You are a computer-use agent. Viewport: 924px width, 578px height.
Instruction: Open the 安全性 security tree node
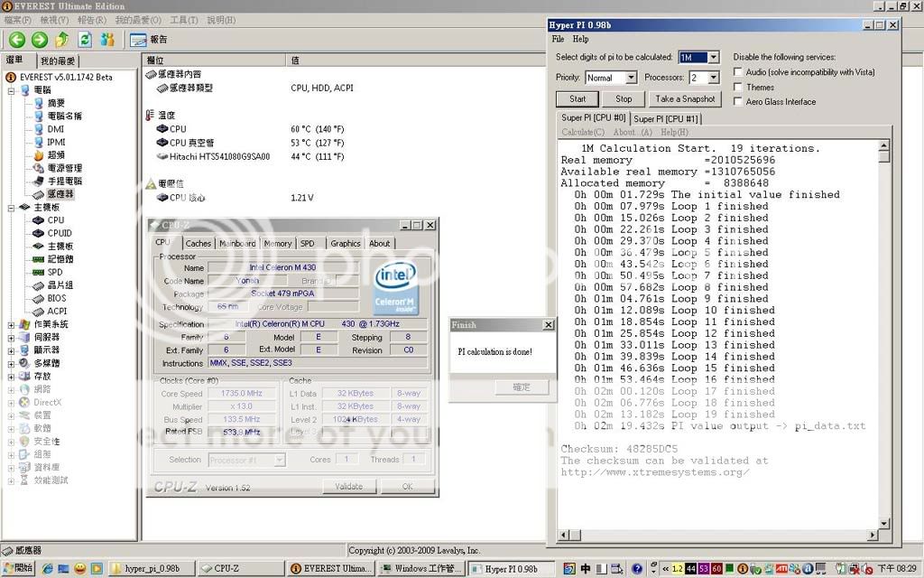(47, 441)
